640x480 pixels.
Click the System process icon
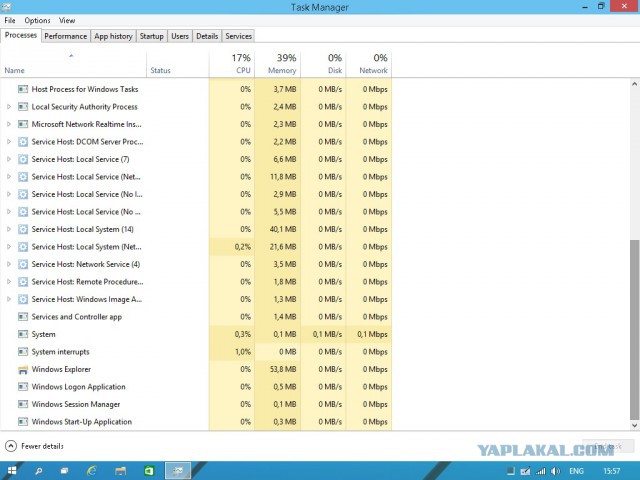click(x=23, y=334)
